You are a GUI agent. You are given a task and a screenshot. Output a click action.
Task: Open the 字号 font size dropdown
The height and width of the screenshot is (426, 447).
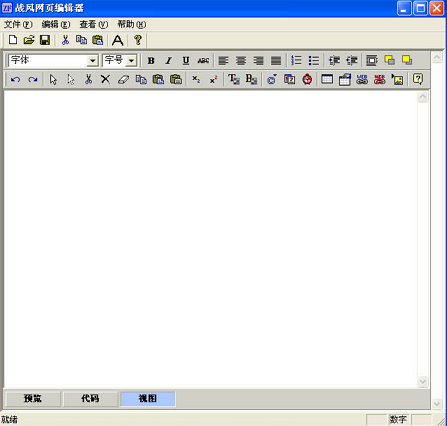click(x=131, y=61)
